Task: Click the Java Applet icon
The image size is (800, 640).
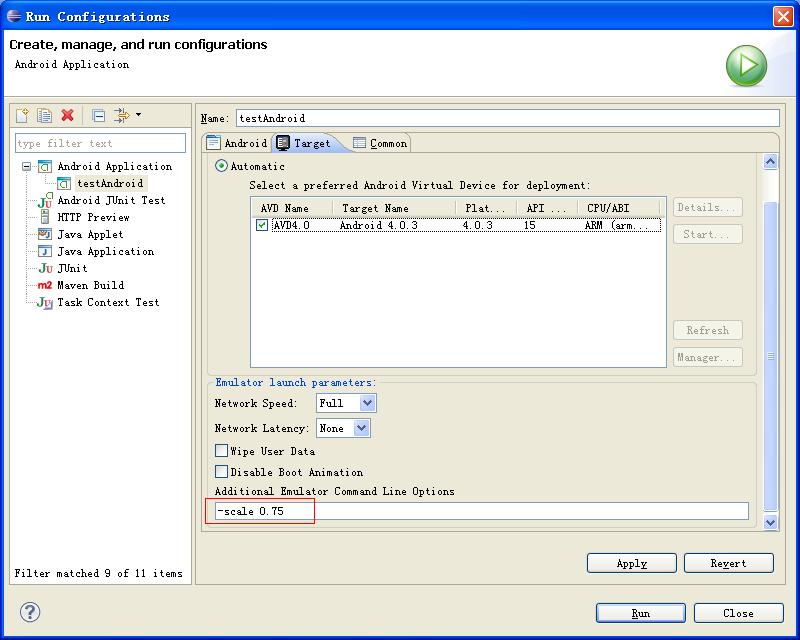Action: (x=45, y=234)
